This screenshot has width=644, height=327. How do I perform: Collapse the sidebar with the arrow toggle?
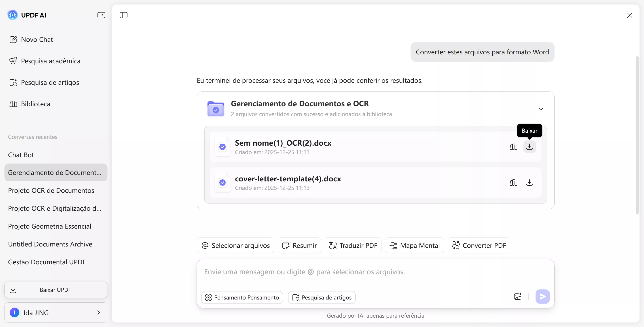(101, 15)
